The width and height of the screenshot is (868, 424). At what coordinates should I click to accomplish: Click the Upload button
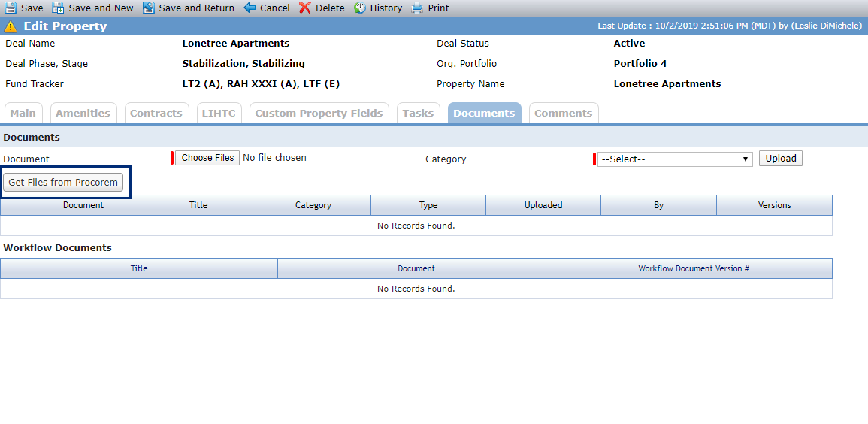tap(781, 159)
